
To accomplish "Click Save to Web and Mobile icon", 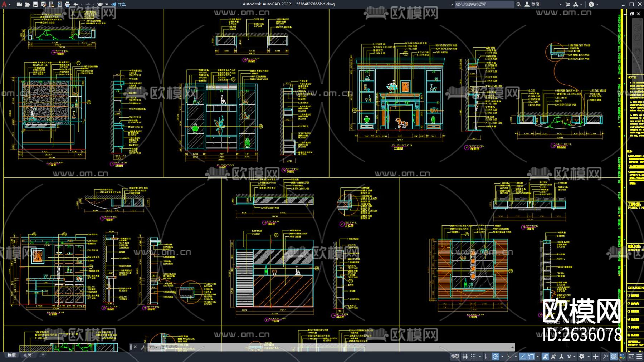I will tap(59, 4).
